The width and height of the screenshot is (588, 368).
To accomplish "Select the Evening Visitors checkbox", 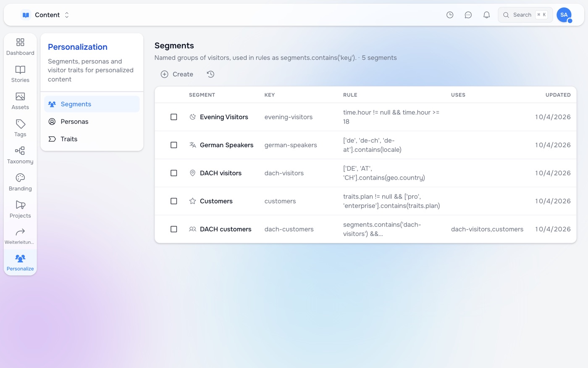I will tap(174, 117).
